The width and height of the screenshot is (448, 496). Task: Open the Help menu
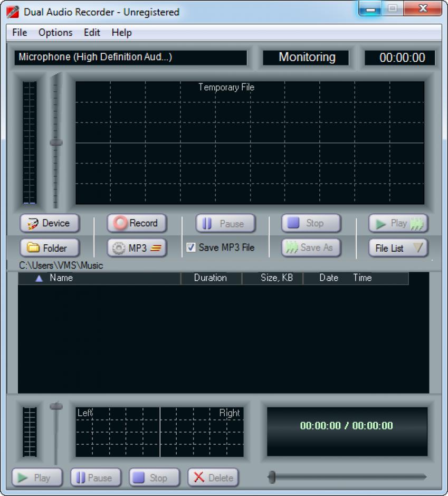(121, 33)
